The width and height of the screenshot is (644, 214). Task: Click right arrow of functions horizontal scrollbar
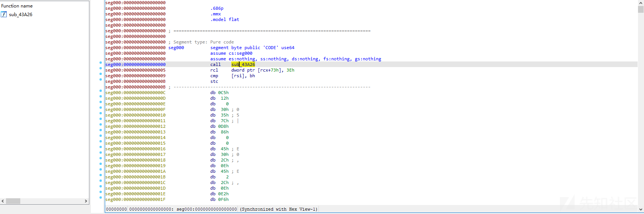[86, 201]
